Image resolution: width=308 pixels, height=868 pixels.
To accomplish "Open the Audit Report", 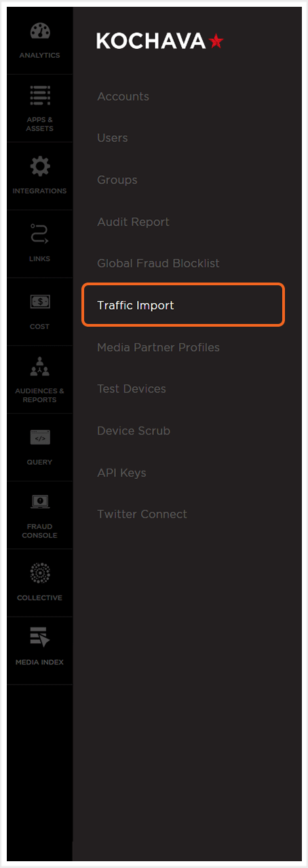I will [x=133, y=222].
